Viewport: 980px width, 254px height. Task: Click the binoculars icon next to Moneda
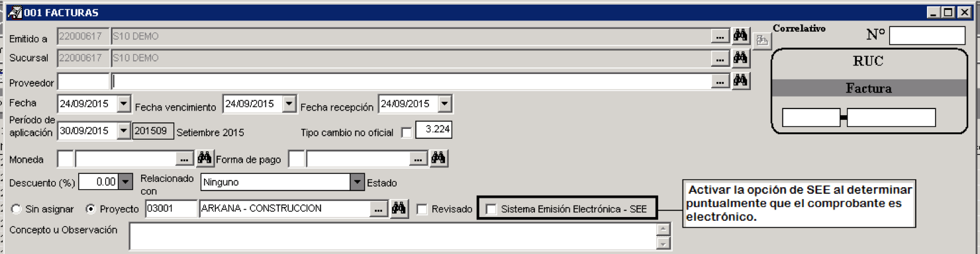tap(205, 158)
